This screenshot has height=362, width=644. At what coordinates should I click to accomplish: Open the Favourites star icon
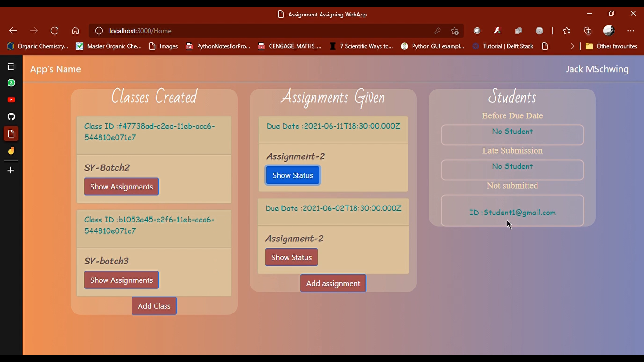[x=566, y=30]
